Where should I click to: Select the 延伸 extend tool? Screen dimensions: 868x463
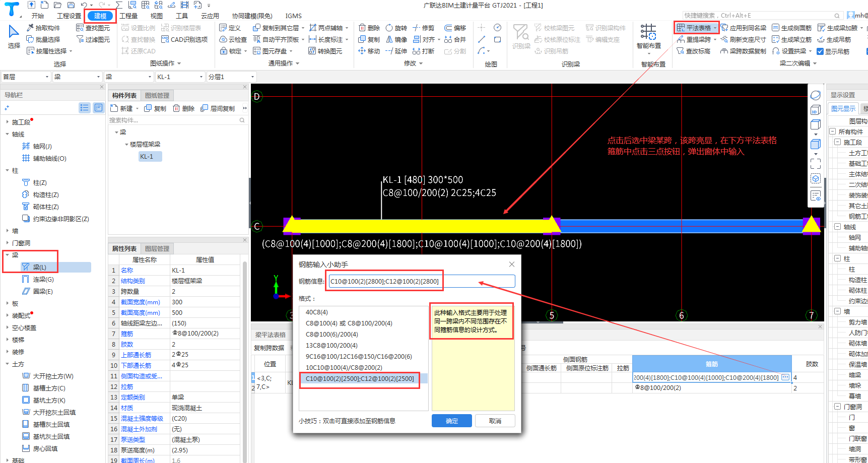tap(396, 51)
